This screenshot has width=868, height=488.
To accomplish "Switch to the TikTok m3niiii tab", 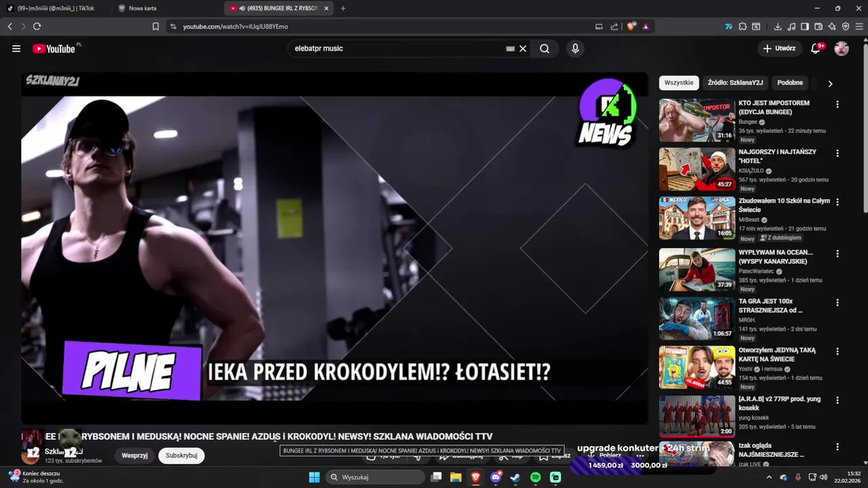I will coord(54,8).
